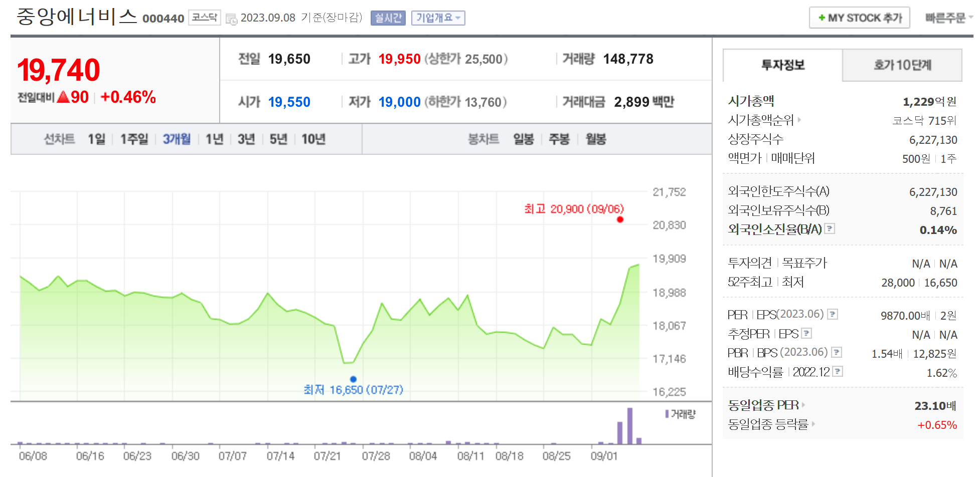Image resolution: width=980 pixels, height=477 pixels.
Task: Click the tallest volume bar near 09/01
Action: point(629,426)
